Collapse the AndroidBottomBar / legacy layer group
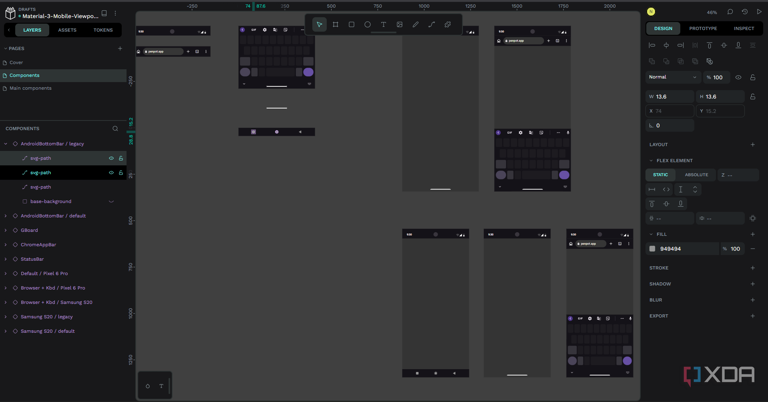Screen dimensions: 768x402 6,144
